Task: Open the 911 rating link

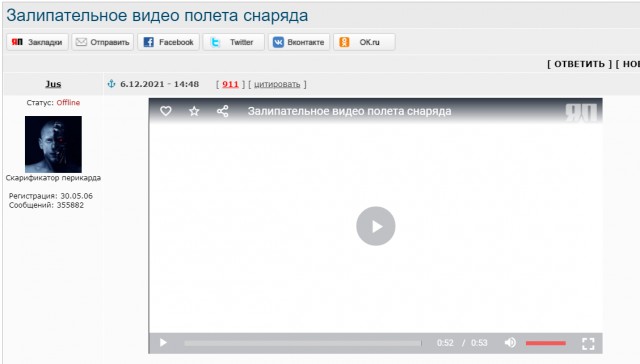Action: pyautogui.click(x=230, y=84)
